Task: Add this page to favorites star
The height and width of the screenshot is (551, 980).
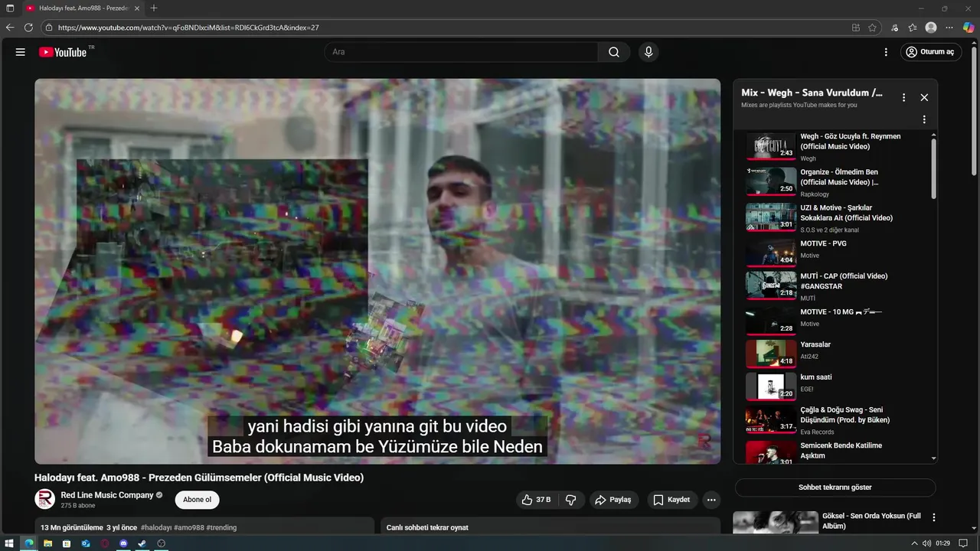Action: point(872,28)
